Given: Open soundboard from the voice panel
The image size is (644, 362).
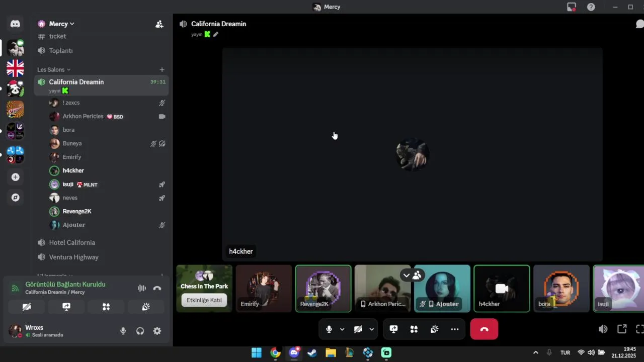Looking at the screenshot, I should (x=146, y=307).
